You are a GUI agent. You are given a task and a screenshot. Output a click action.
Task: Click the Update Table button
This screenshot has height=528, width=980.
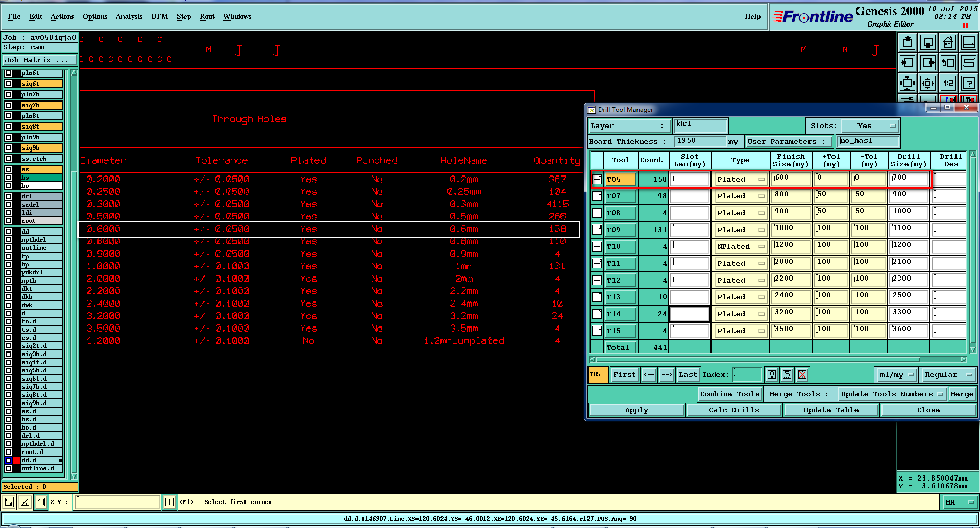831,410
